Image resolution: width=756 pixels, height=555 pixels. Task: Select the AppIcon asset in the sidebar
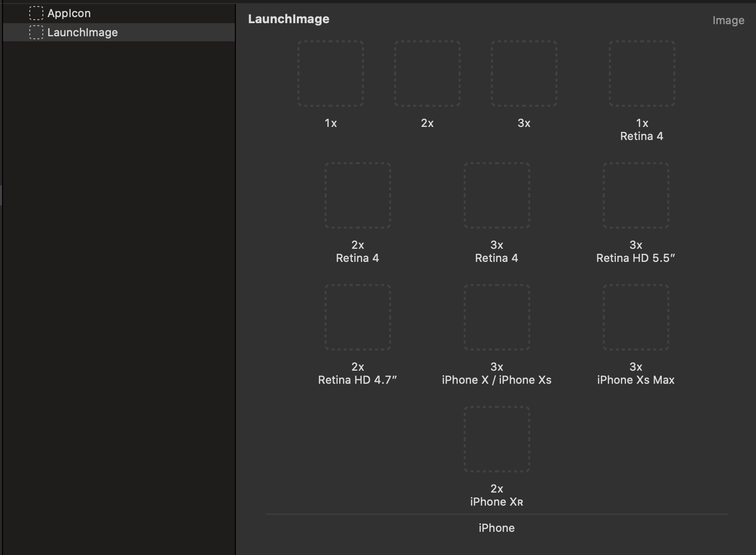click(119, 13)
